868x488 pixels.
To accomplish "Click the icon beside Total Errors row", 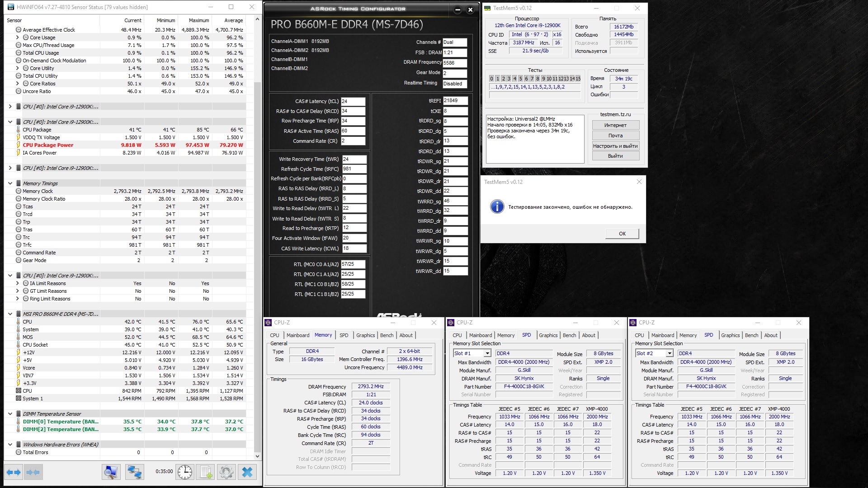I will 19,452.
